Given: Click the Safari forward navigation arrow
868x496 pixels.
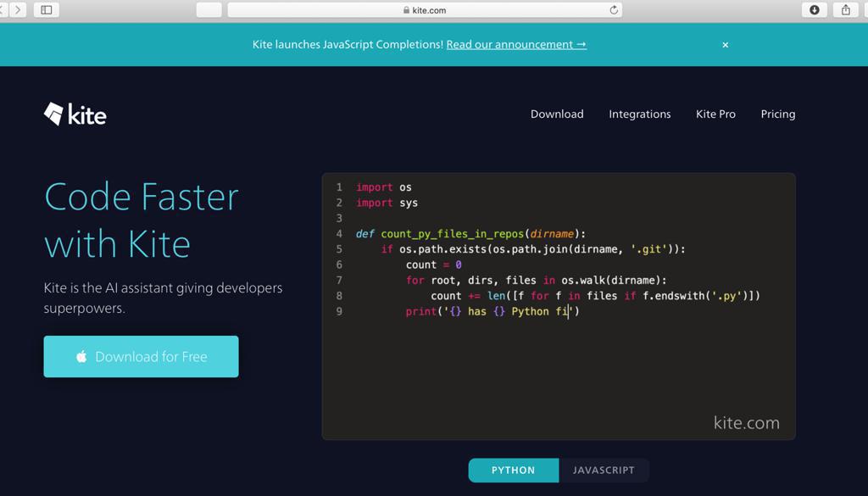Looking at the screenshot, I should click(19, 9).
